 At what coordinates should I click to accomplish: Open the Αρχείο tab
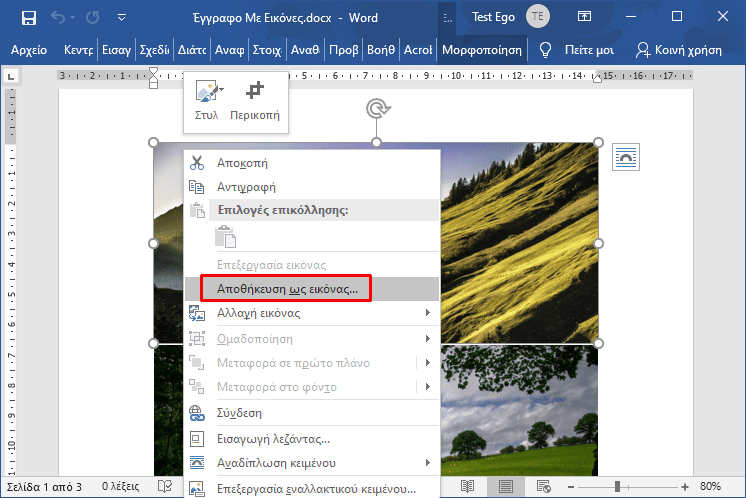[x=29, y=50]
